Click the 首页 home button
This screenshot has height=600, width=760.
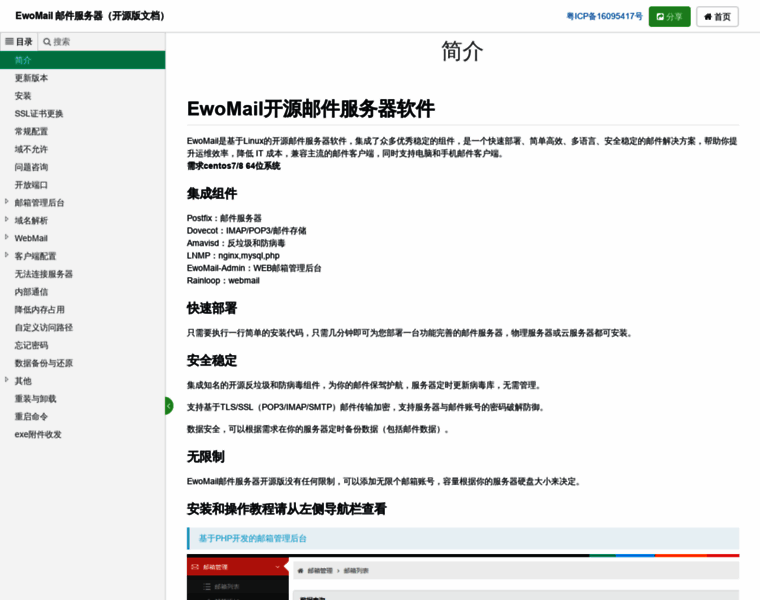(x=717, y=16)
